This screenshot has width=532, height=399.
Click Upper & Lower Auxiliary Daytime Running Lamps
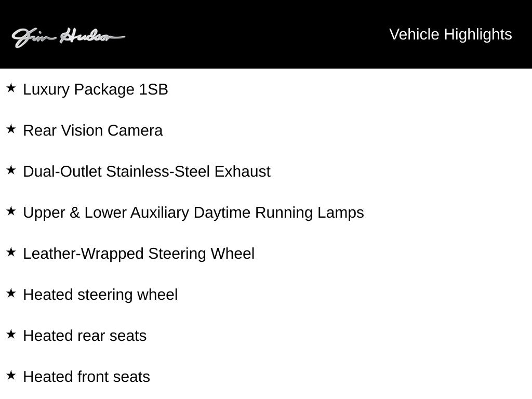(x=193, y=212)
